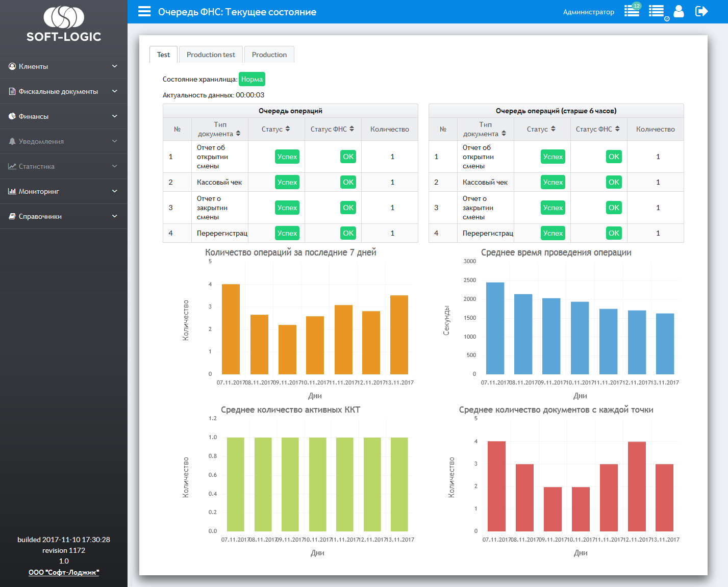Open the ООО "Софт-Лоджик" link
This screenshot has width=728, height=587.
tap(64, 572)
